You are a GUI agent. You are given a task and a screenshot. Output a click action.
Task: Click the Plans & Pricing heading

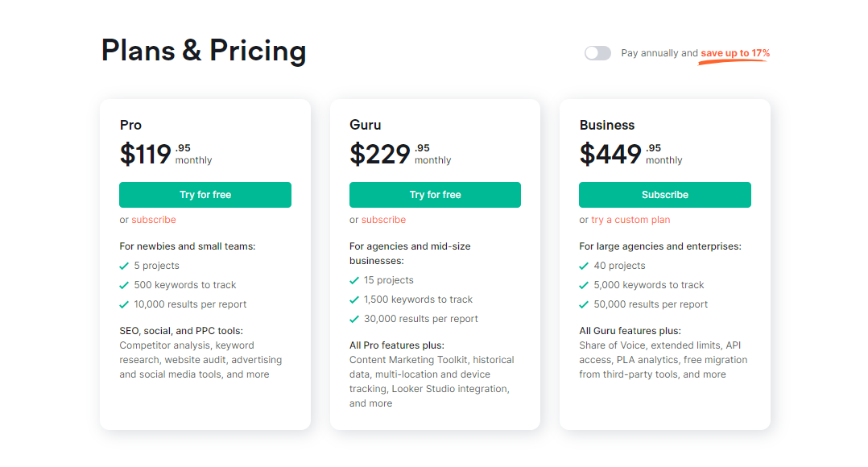coord(204,51)
